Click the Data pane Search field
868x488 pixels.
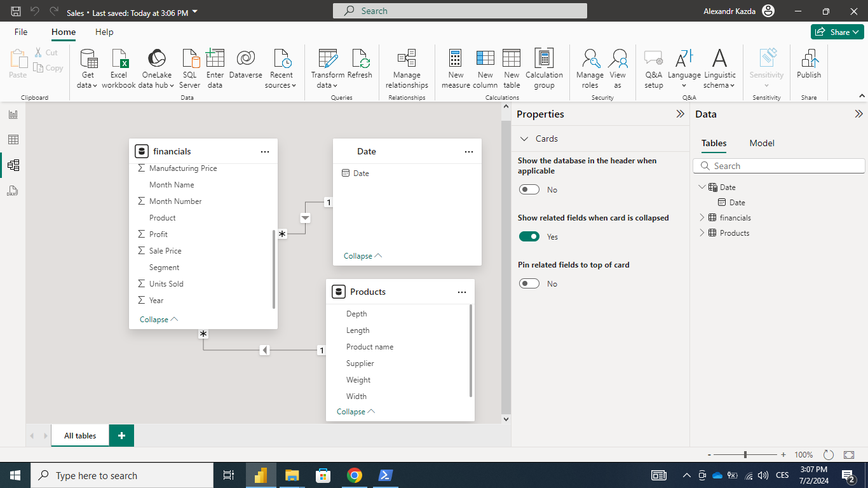779,166
